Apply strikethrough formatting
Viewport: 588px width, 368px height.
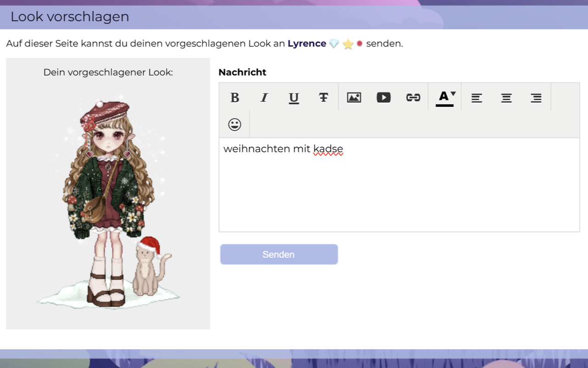[x=323, y=98]
